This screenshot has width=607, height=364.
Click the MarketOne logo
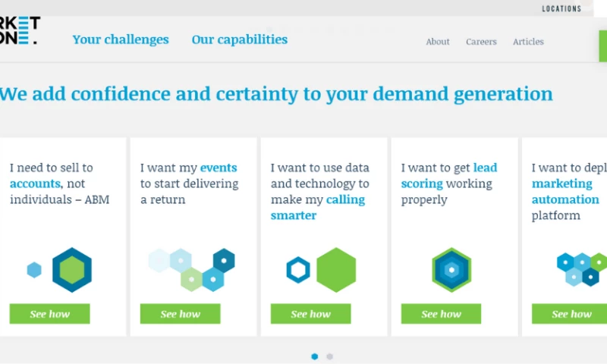coord(19,32)
